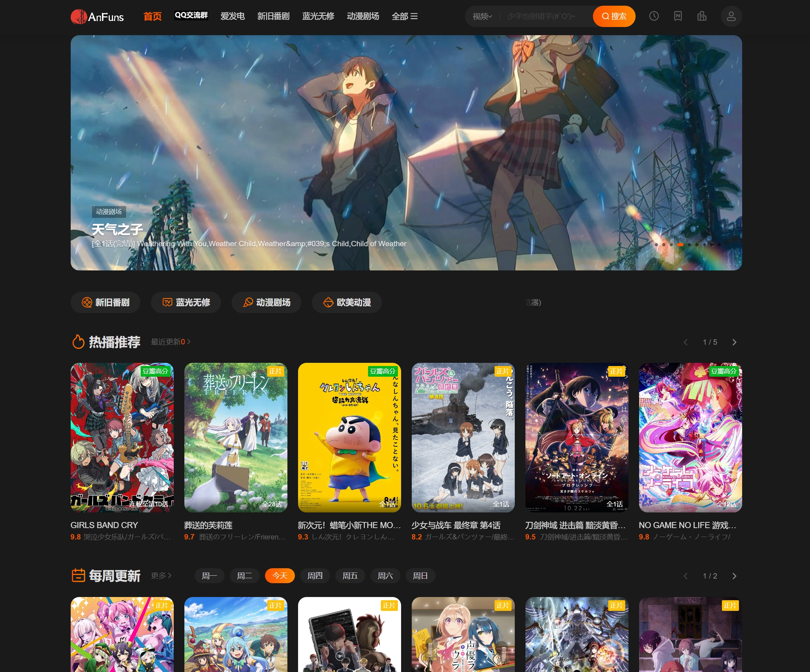Expand the 视频 search type dropdown
The width and height of the screenshot is (810, 672).
[x=482, y=16]
